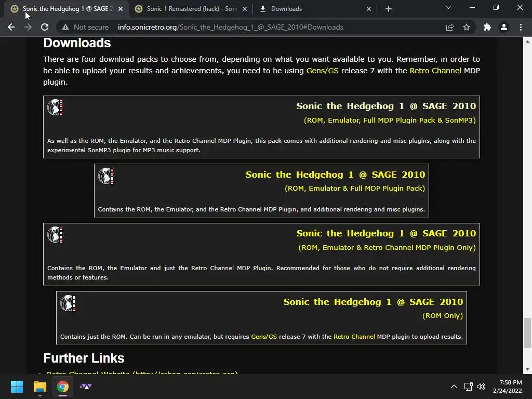Screen dimensions: 532x399
Task: Open the Retro Channel link in the intro paragraph
Action: tap(435, 71)
